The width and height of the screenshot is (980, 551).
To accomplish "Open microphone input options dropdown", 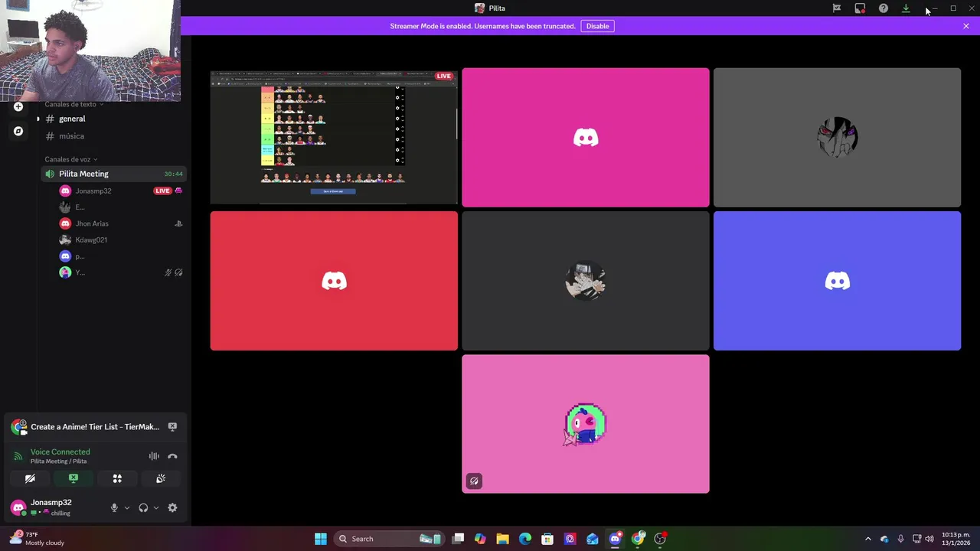I will point(127,508).
